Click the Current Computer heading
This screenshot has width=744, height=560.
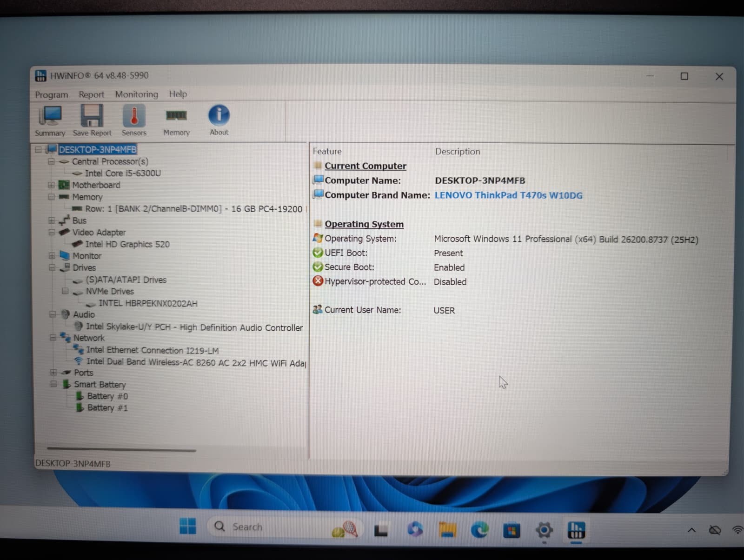point(365,166)
